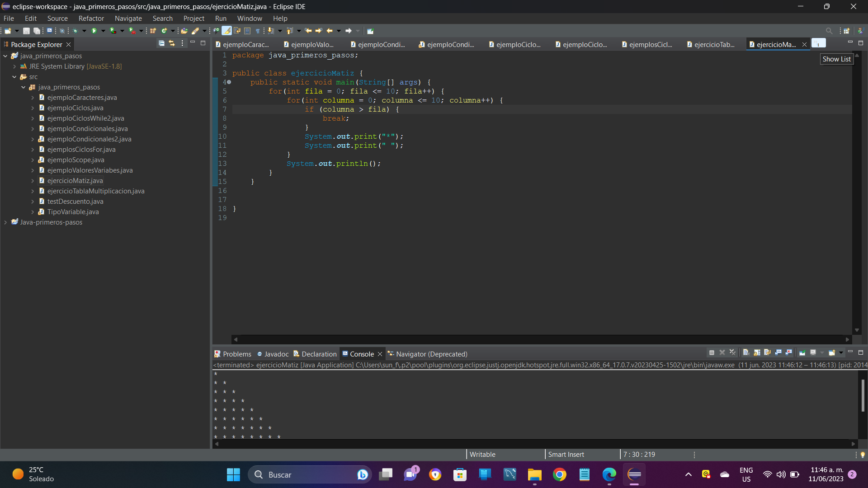The image size is (868, 488).
Task: Click the Clear Console output button
Action: pos(745,353)
